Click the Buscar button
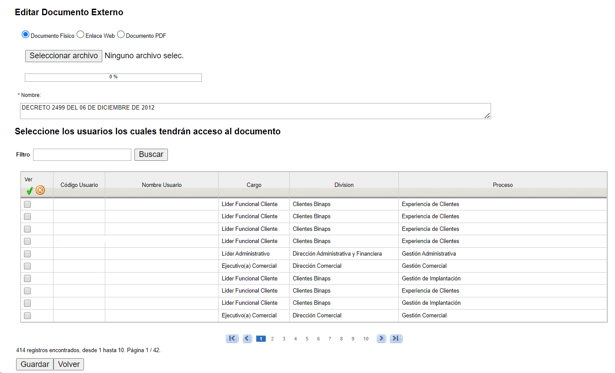This screenshot has height=373, width=615. click(x=151, y=155)
